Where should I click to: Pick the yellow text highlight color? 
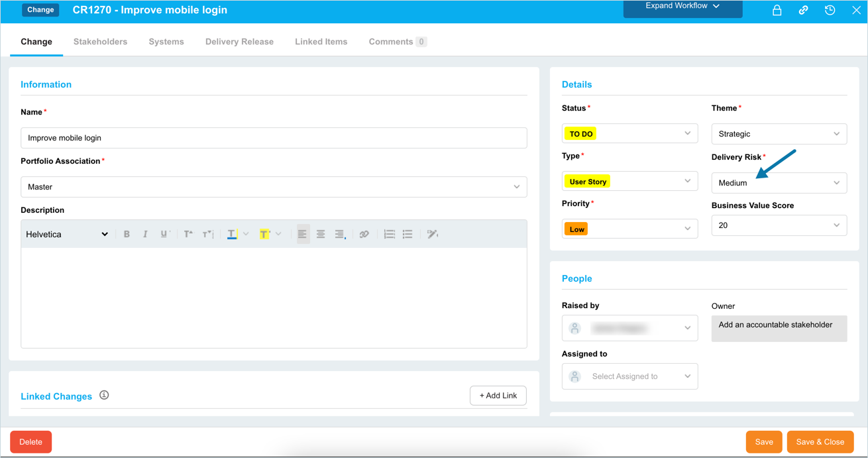coord(264,235)
